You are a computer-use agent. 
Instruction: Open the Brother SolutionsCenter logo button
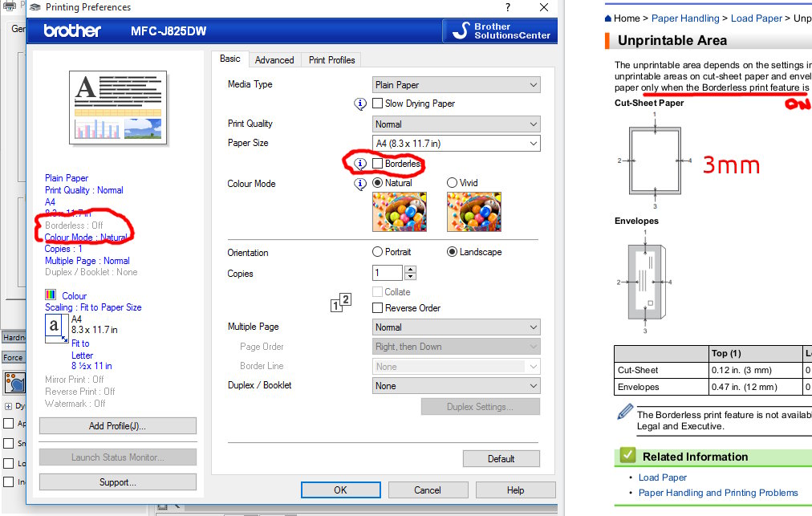point(500,30)
